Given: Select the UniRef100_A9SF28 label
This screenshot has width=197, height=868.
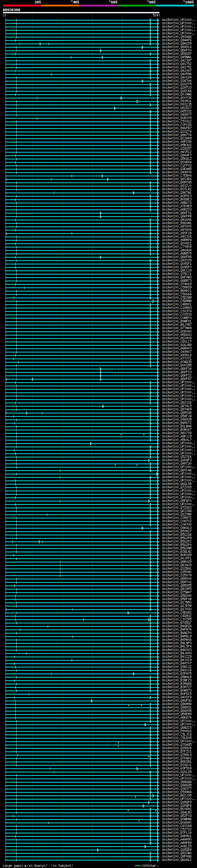Looking at the screenshot, I should coord(177,233).
